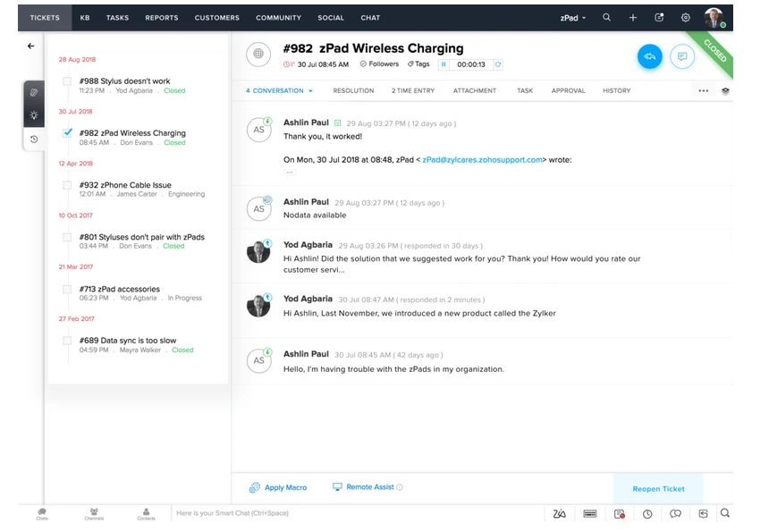Check the #689 Data sync checkbox
The image size is (769, 532).
pos(67,341)
